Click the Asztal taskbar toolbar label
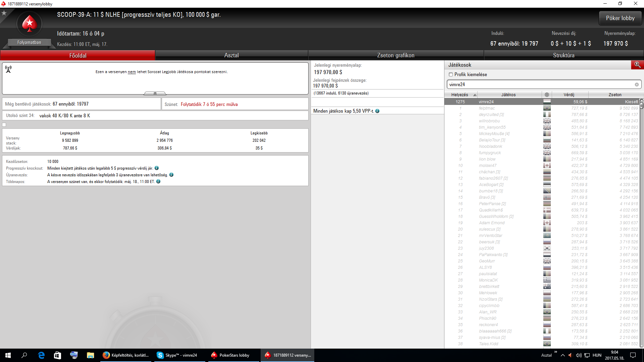The width and height of the screenshot is (644, 362). tap(546, 355)
